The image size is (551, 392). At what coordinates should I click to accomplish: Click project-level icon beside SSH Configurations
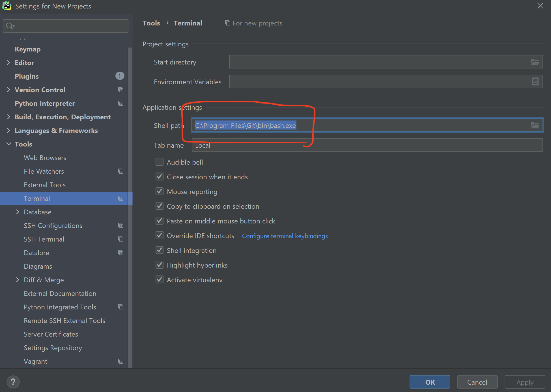[121, 225]
